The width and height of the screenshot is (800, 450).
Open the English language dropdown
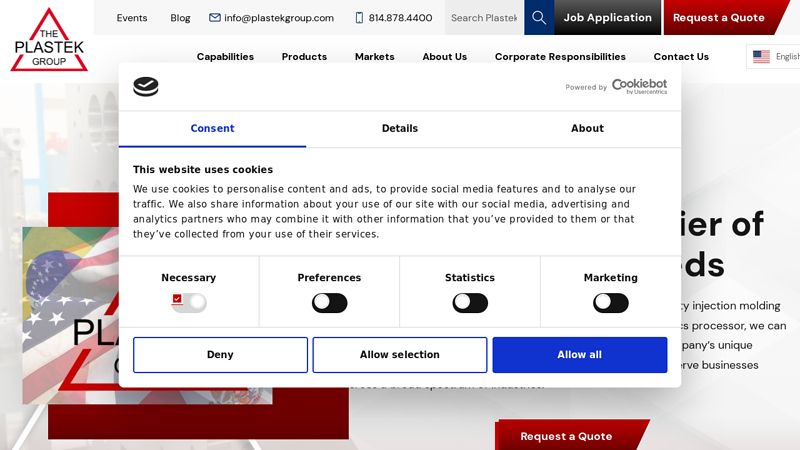tap(773, 57)
